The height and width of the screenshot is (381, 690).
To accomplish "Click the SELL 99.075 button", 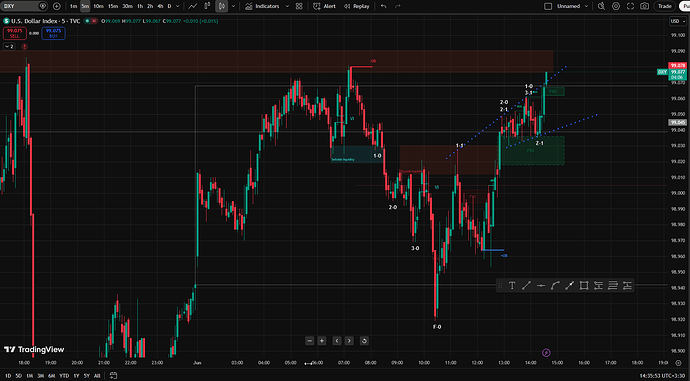I will (15, 33).
